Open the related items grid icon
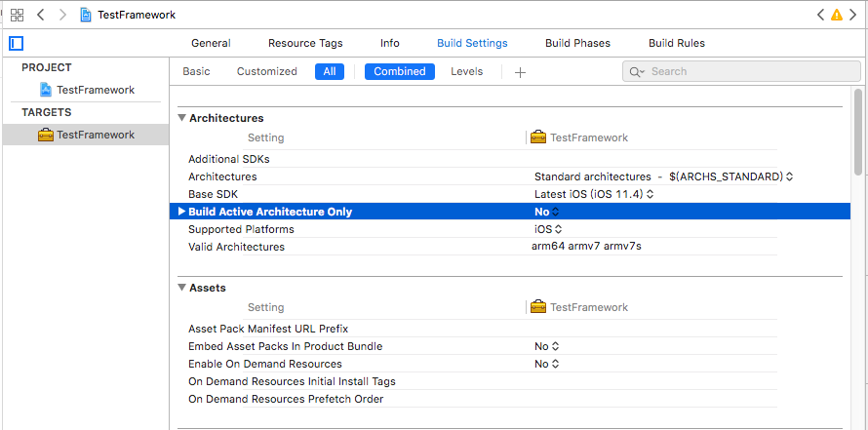This screenshot has height=430, width=868. 17,16
